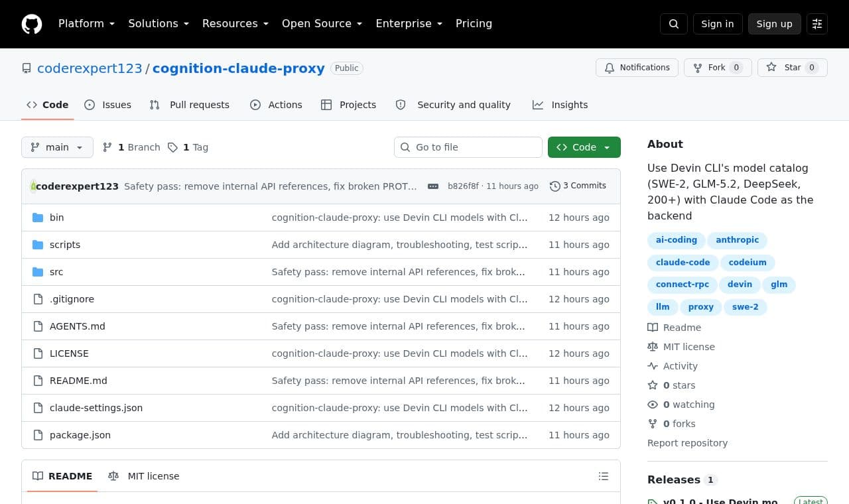Open the GitHub home logo
The height and width of the screenshot is (504, 849).
[32, 24]
